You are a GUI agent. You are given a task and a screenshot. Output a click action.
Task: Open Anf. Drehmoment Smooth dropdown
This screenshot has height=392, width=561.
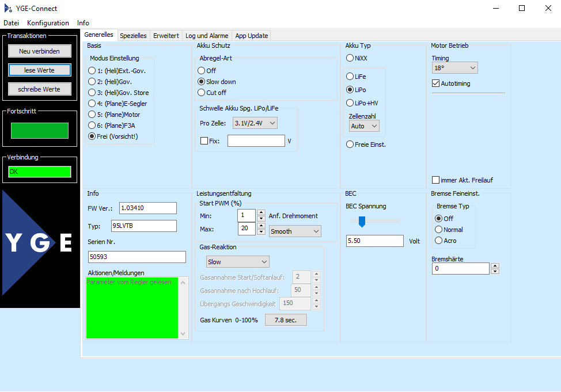[x=295, y=231]
